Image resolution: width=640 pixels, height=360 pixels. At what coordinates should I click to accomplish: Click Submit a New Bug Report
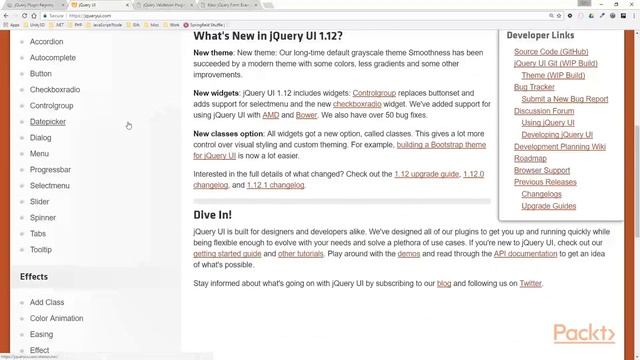point(564,99)
